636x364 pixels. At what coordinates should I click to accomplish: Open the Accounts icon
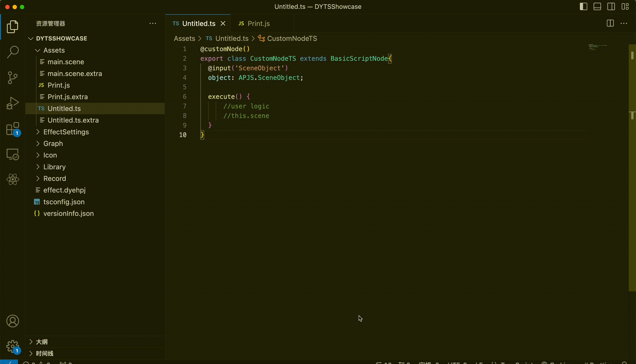(13, 321)
